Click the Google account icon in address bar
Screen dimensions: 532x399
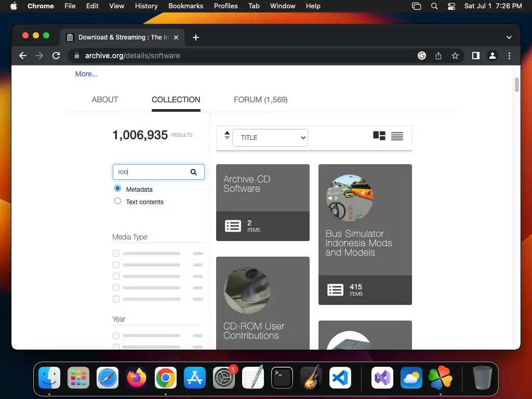pos(422,56)
